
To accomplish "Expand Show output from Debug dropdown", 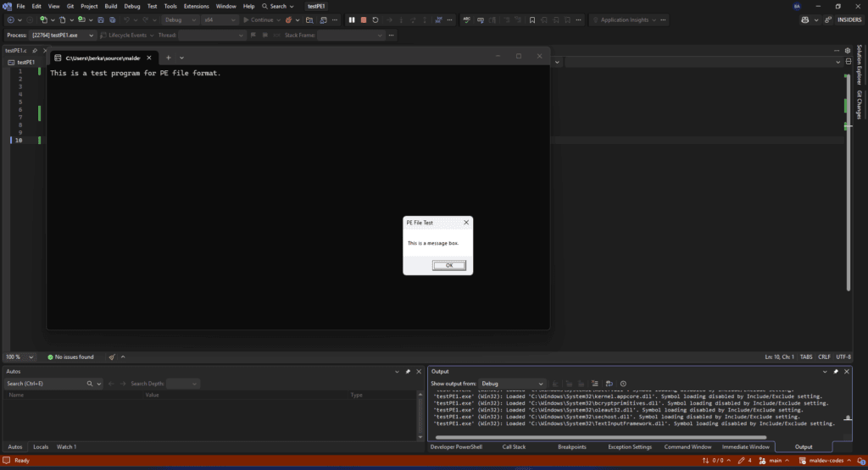I will click(513, 384).
